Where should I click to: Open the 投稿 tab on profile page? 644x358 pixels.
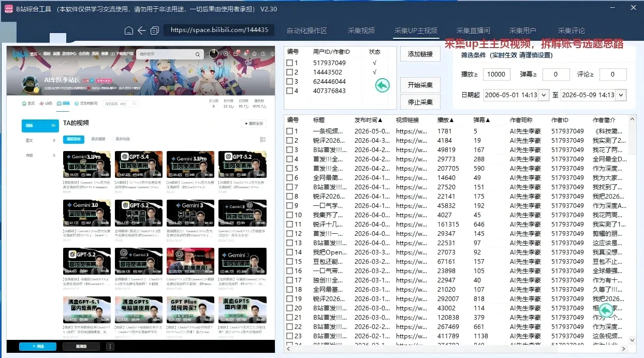[x=63, y=103]
